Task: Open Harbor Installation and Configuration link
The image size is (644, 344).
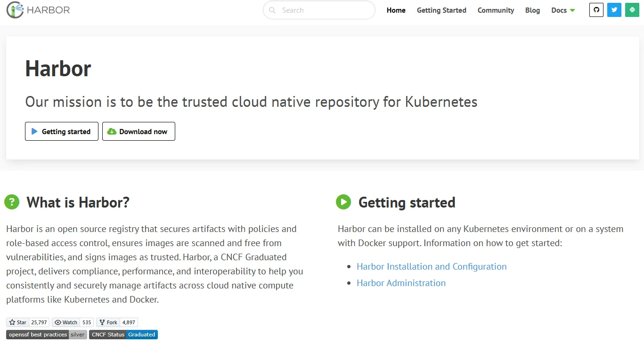Action: click(432, 266)
